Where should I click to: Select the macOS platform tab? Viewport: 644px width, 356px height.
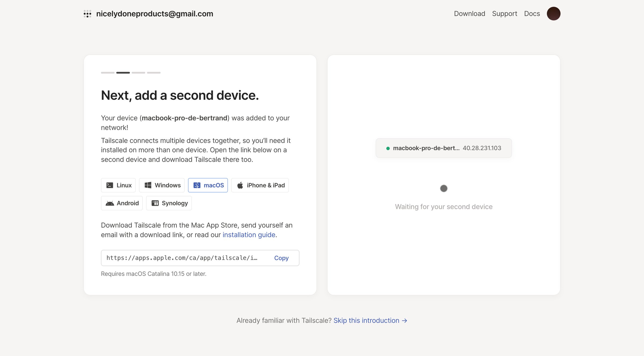click(x=208, y=185)
